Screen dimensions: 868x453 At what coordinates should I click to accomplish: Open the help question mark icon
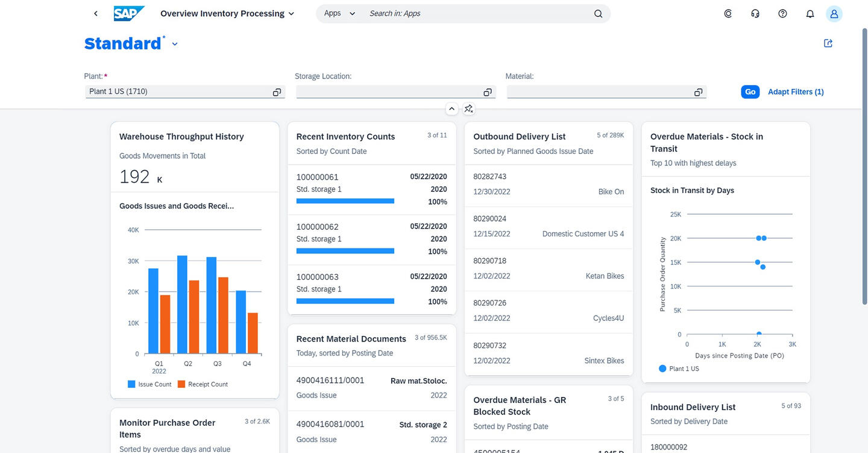[x=782, y=13]
